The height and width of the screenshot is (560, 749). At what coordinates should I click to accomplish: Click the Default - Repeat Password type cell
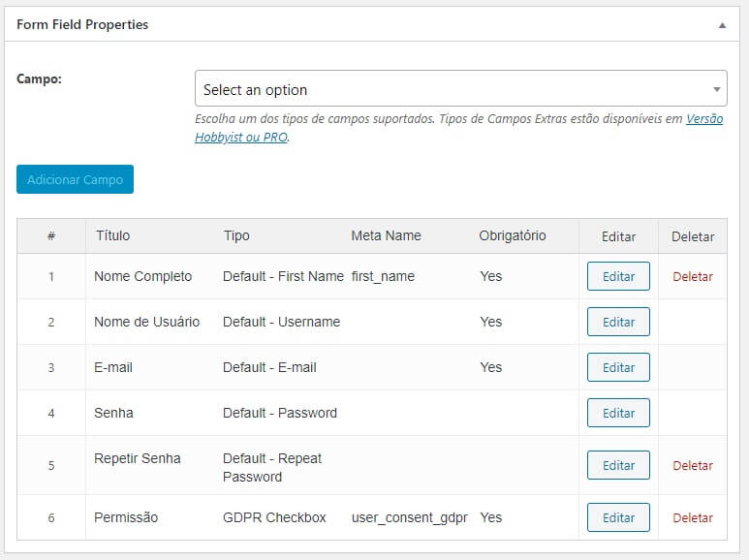272,467
